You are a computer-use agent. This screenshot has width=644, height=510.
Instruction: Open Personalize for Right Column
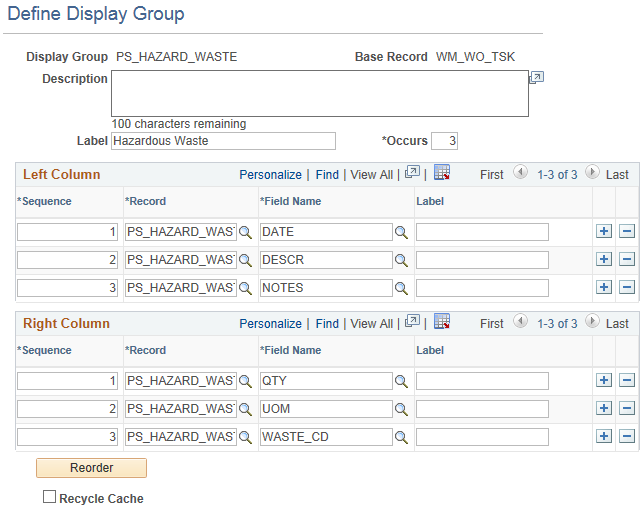pyautogui.click(x=270, y=324)
